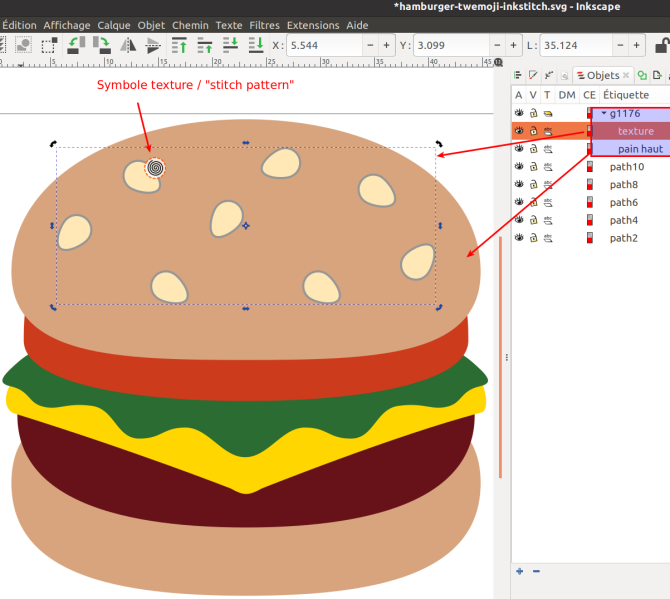
Task: Click the Étiquette column header
Action: pos(626,95)
